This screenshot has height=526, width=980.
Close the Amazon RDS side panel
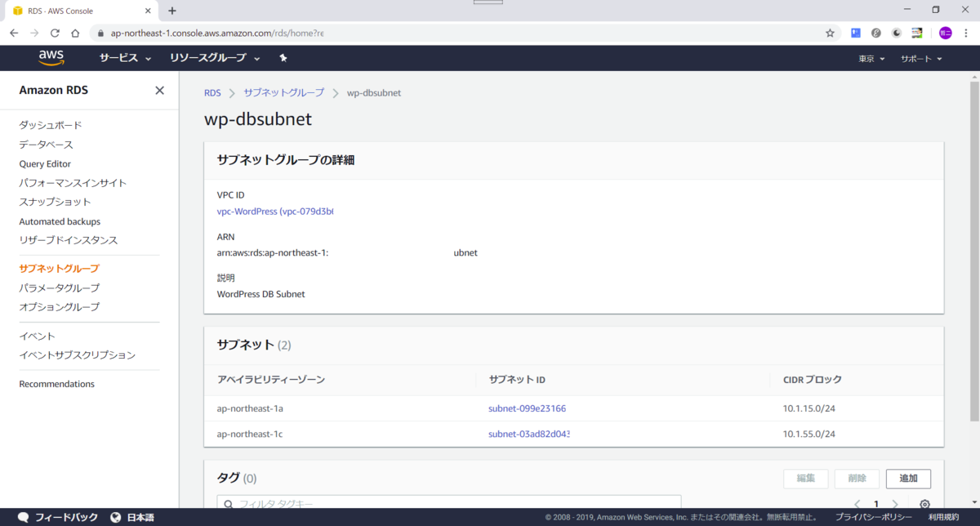[x=159, y=91]
